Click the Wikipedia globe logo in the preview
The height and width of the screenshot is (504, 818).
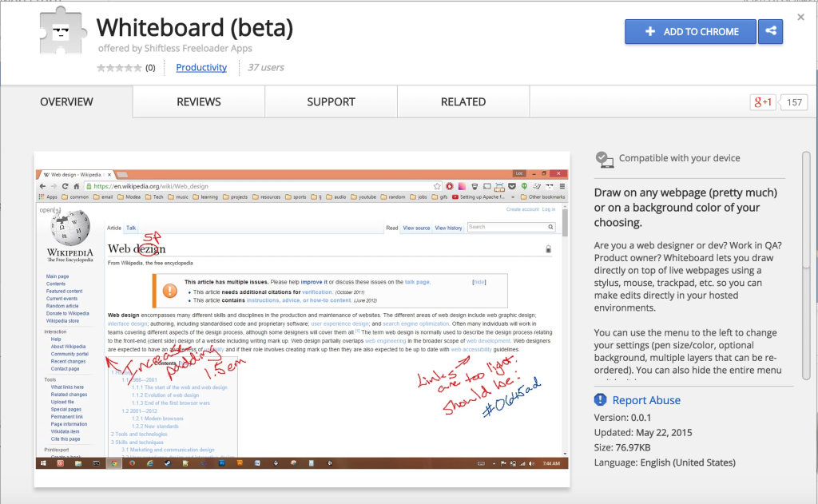pos(70,228)
